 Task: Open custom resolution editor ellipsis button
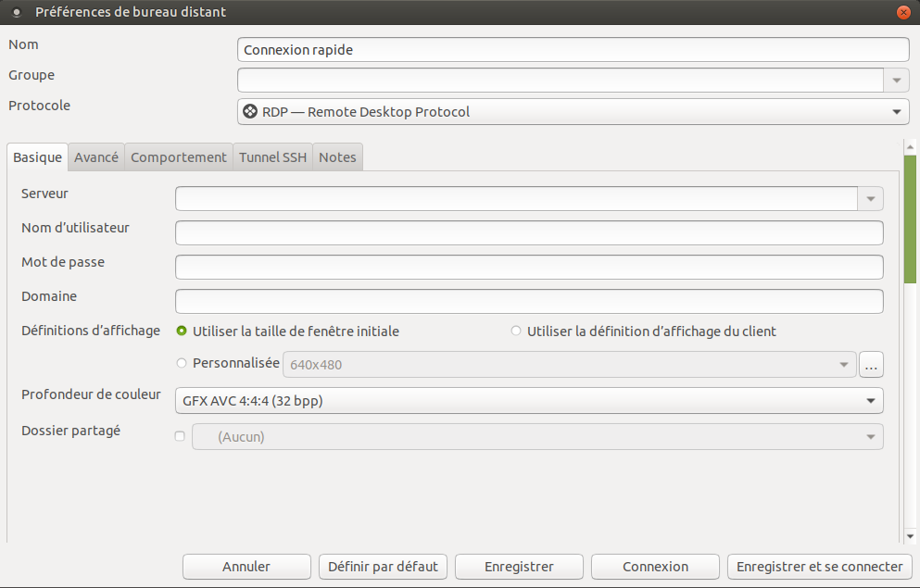pos(871,365)
